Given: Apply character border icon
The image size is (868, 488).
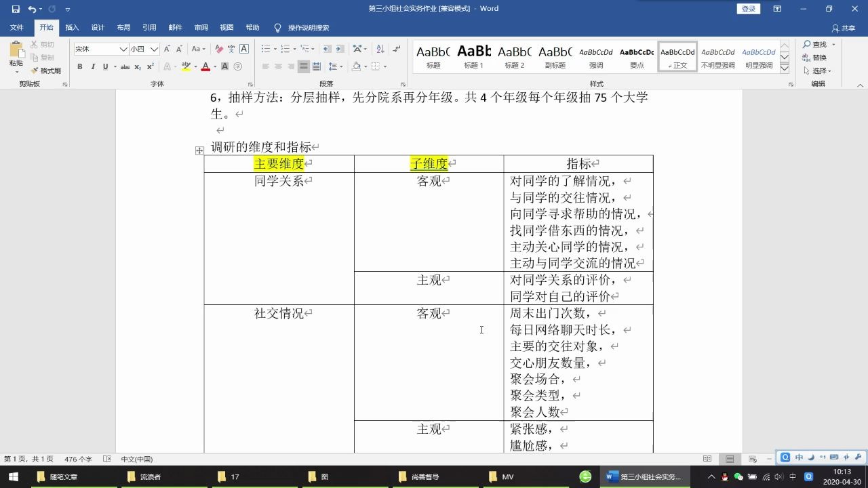Looking at the screenshot, I should tap(244, 49).
